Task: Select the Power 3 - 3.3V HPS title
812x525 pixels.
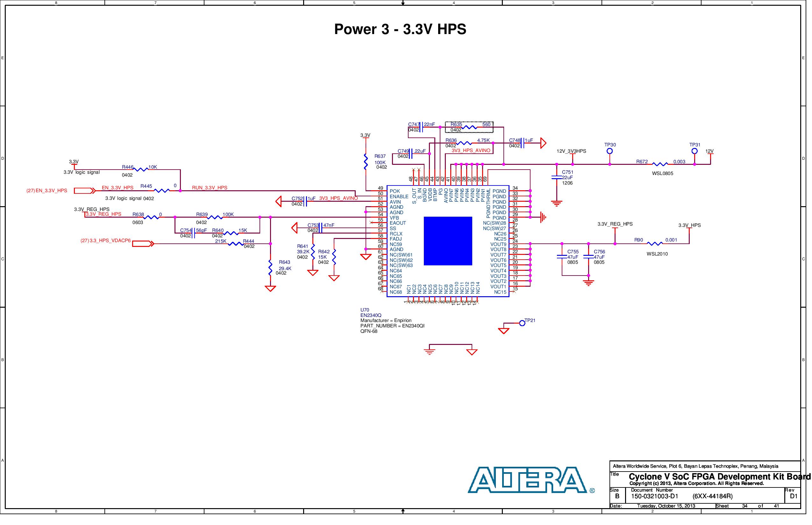Action: [400, 29]
